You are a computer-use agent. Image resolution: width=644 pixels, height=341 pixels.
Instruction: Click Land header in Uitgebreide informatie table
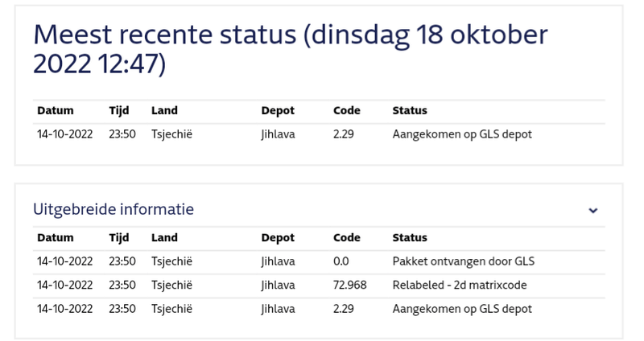tap(164, 238)
